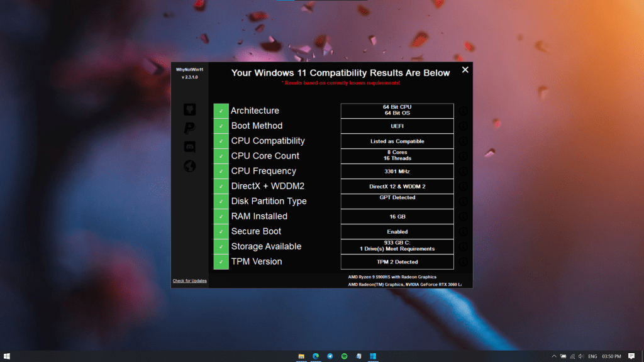Close the WhyNotWin11 results window
Viewport: 644px width, 362px height.
pyautogui.click(x=465, y=70)
